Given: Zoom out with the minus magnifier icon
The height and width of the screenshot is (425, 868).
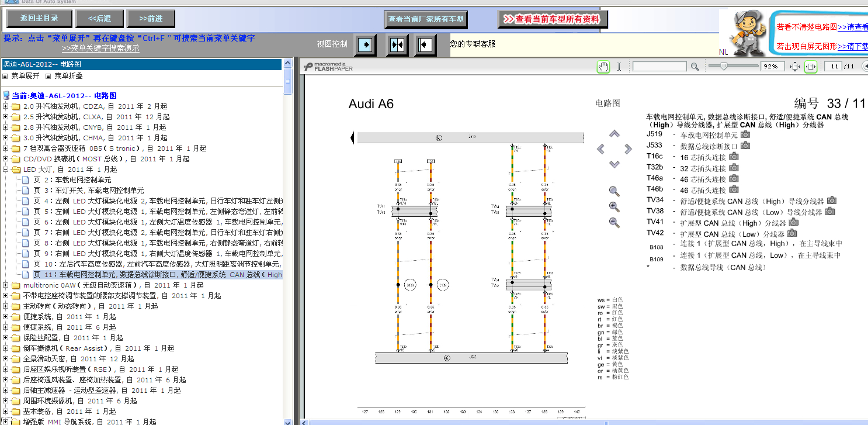Looking at the screenshot, I should click(614, 222).
